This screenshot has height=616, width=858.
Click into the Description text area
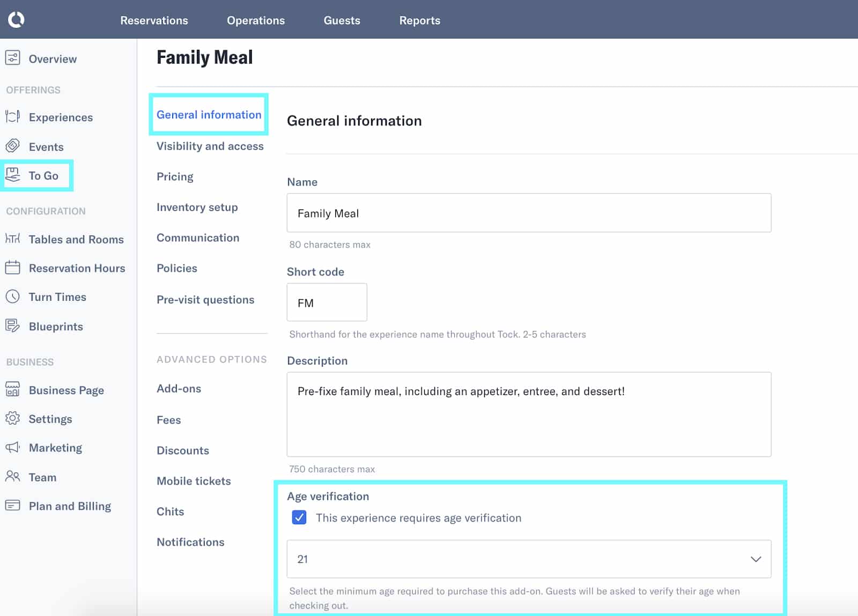pos(529,414)
